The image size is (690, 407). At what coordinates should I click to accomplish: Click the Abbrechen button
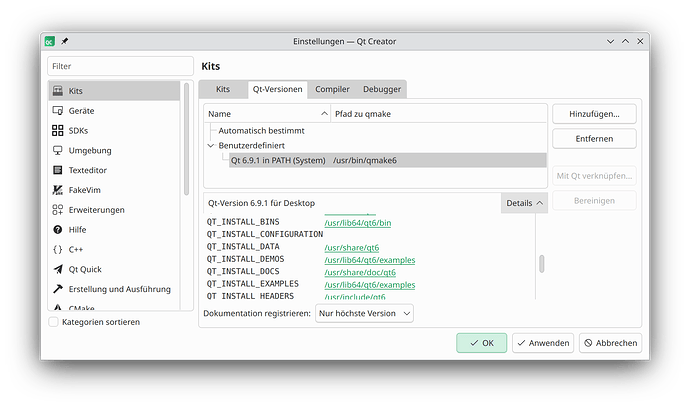click(610, 343)
